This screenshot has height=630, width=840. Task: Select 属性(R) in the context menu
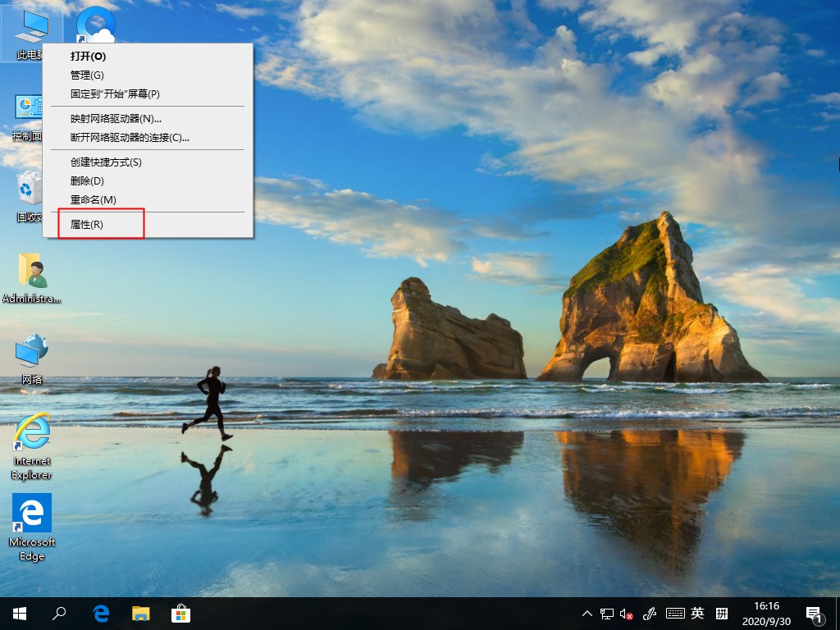pos(94,223)
